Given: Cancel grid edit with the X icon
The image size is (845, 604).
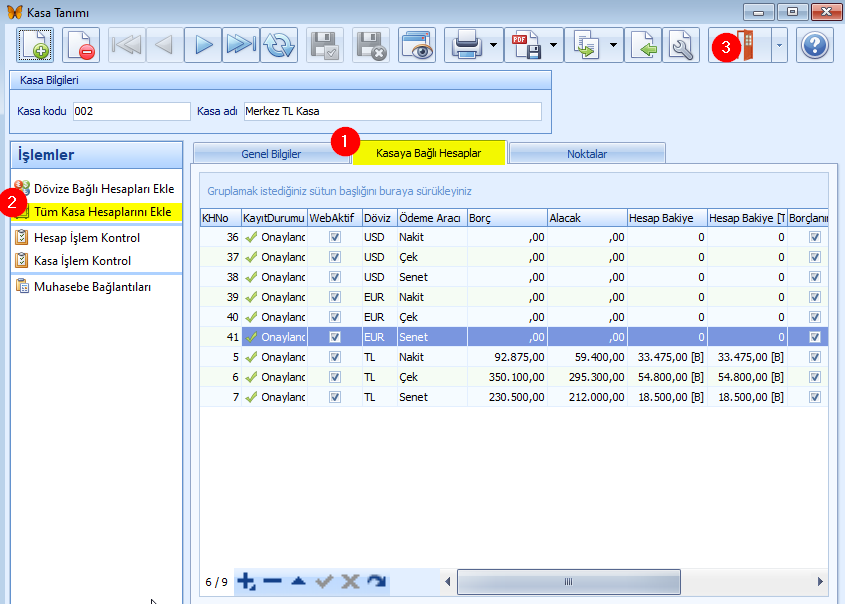Looking at the screenshot, I should point(350,581).
